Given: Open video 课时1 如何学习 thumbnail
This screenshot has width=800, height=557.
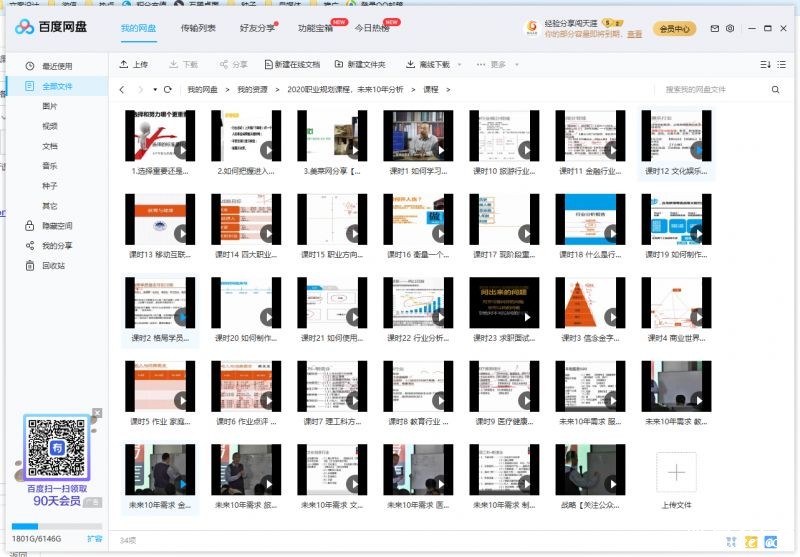Looking at the screenshot, I should 418,136.
